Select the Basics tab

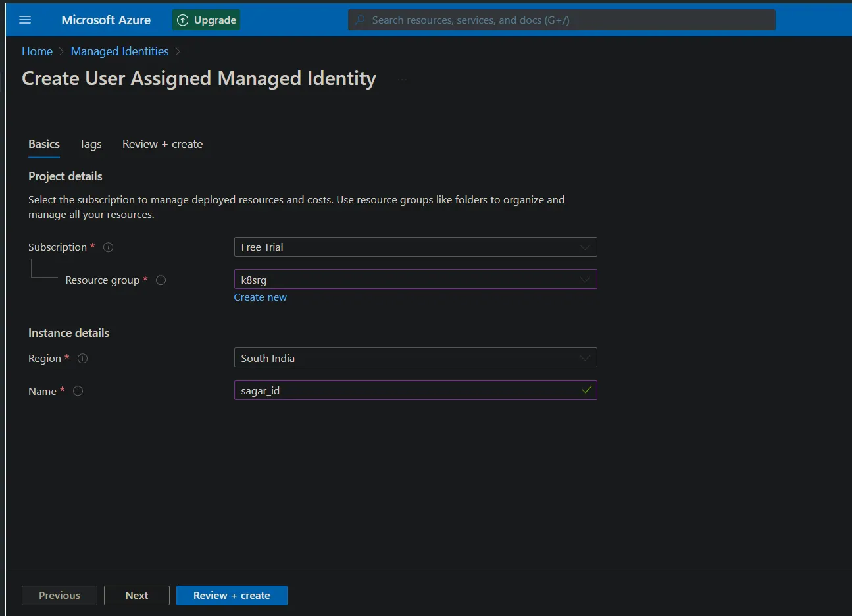coord(44,144)
